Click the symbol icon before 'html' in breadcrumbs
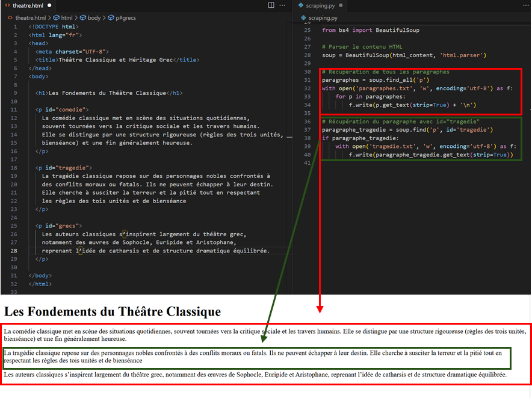 pos(57,17)
